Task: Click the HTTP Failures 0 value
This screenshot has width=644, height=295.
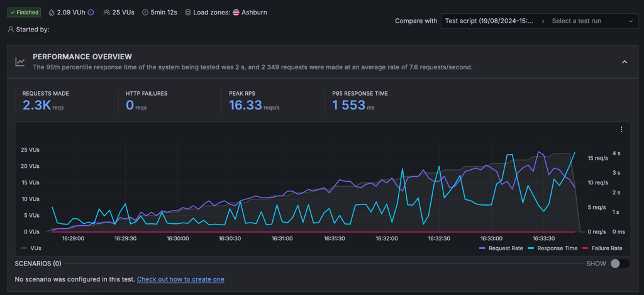Action: coord(130,106)
